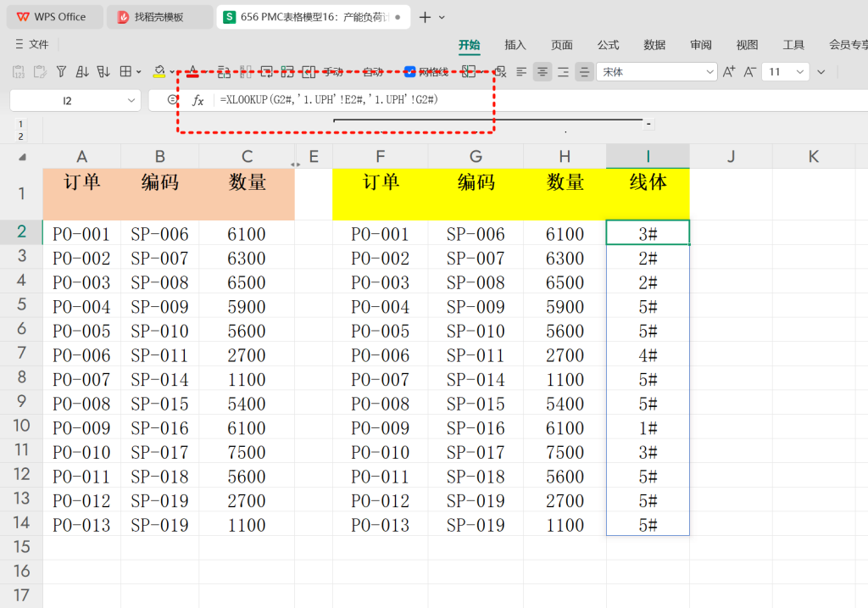Viewport: 868px width, 608px height.
Task: Click the WPS Office home tab
Action: tap(54, 17)
